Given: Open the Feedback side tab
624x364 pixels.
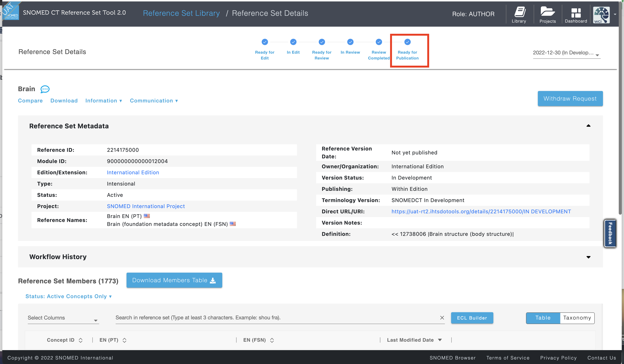Looking at the screenshot, I should point(610,233).
